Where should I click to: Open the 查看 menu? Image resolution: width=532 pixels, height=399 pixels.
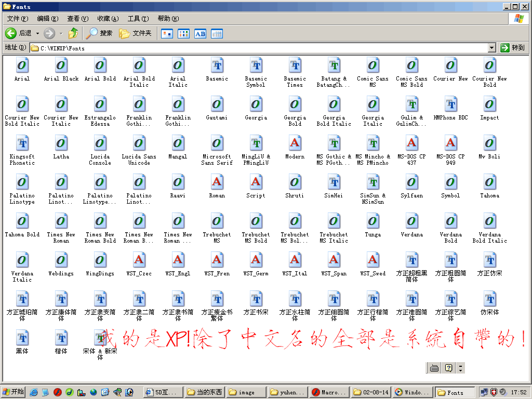78,19
